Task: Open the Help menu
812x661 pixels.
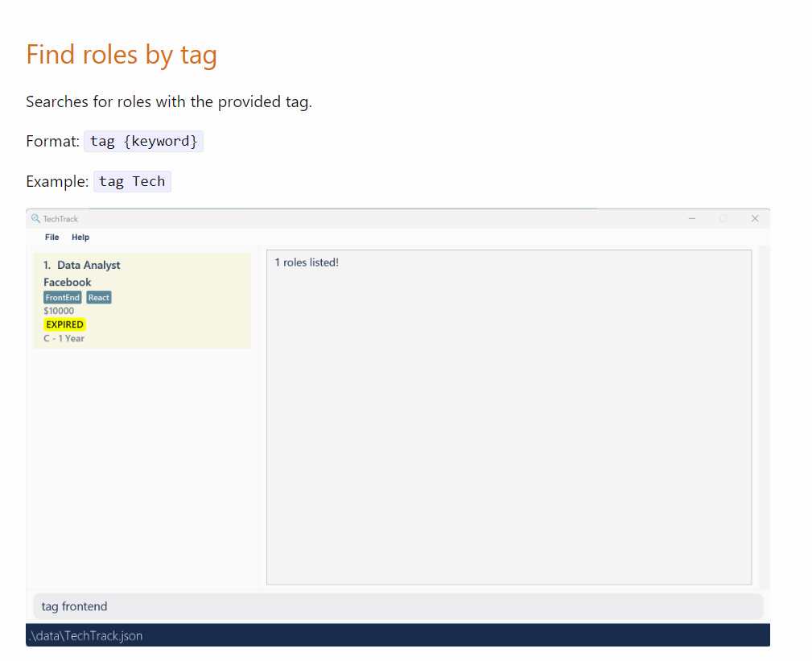Action: pyautogui.click(x=80, y=238)
